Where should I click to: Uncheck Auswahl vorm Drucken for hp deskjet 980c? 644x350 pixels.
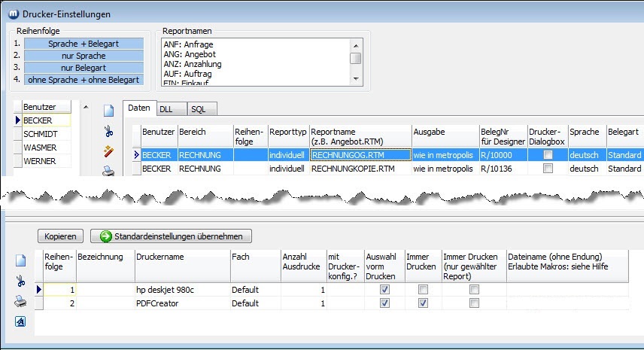point(385,290)
